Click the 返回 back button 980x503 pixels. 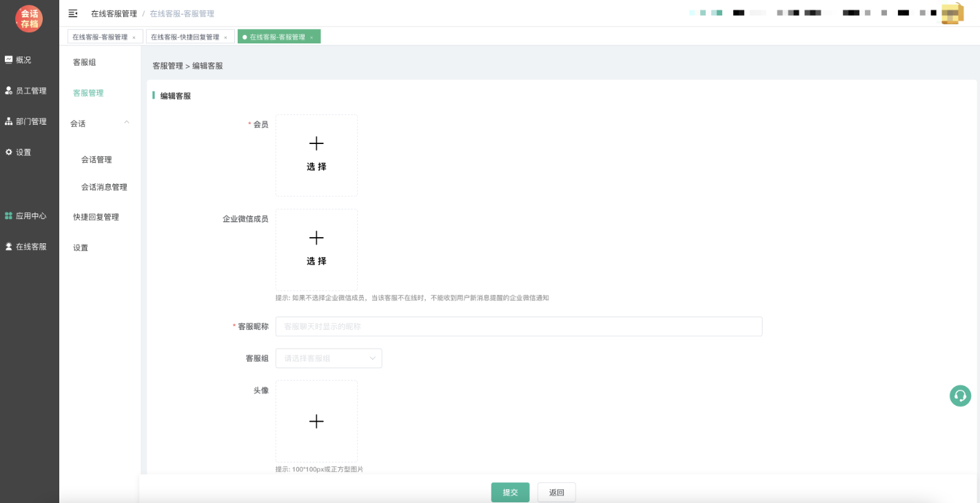coord(556,493)
